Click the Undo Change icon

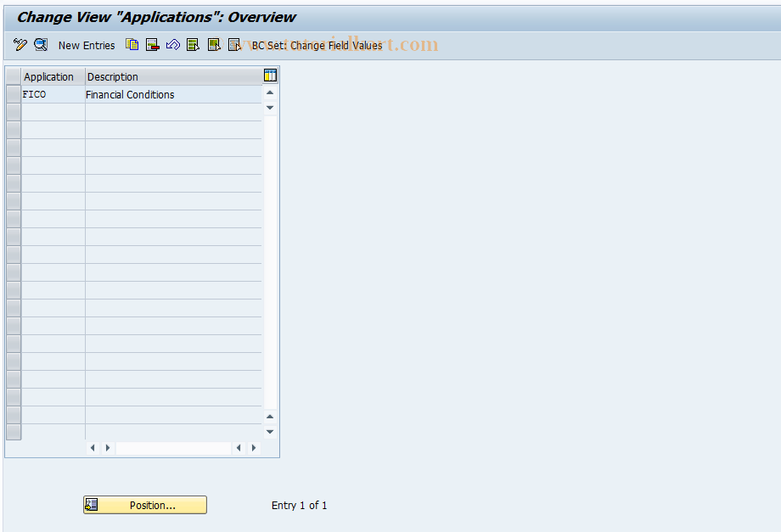coord(173,45)
